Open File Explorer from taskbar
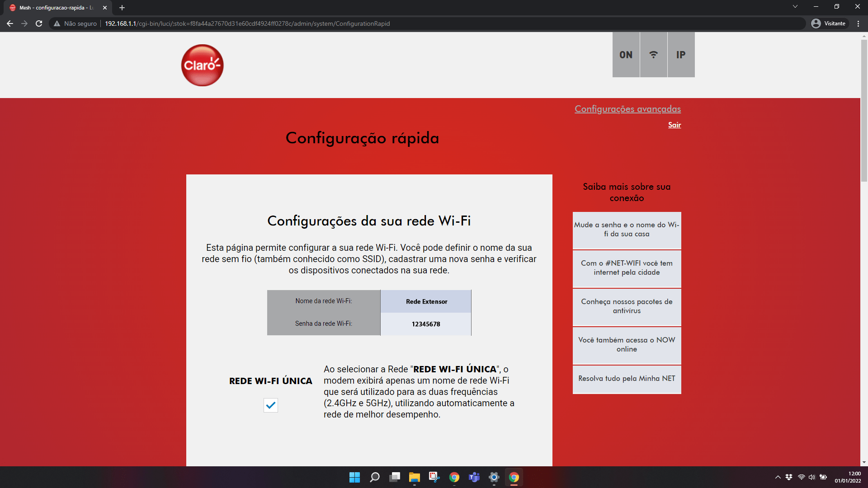 [x=414, y=477]
